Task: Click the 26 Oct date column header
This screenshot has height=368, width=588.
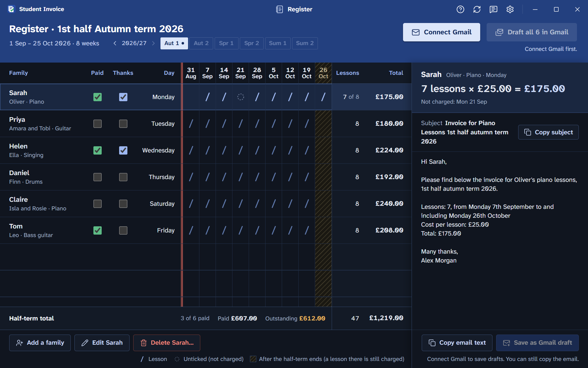Action: point(323,73)
